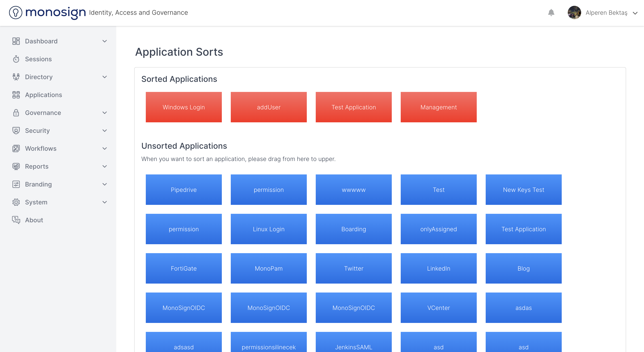The width and height of the screenshot is (644, 352).
Task: Click the Reports monitor icon
Action: tap(16, 166)
